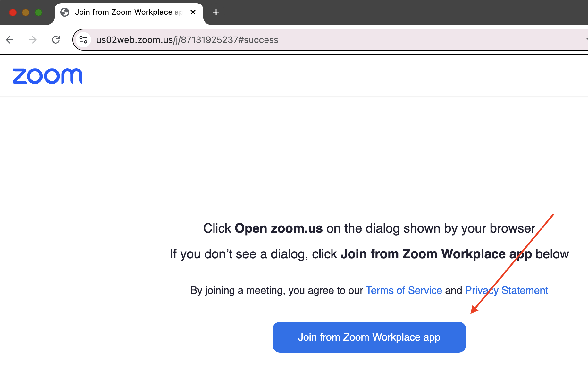Click the 'Open zoom.us' bold text

click(x=279, y=228)
